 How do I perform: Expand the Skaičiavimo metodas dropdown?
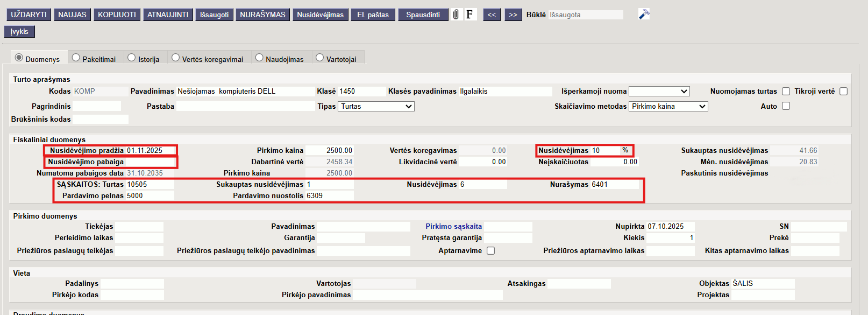coord(668,107)
